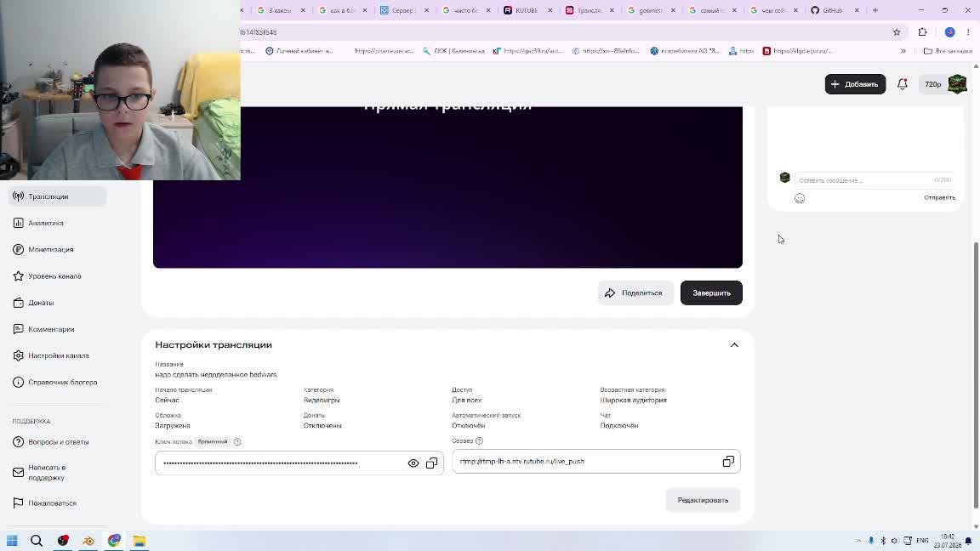Show more bookmarks chevron
Viewport: 980px width, 551px height.
[903, 51]
